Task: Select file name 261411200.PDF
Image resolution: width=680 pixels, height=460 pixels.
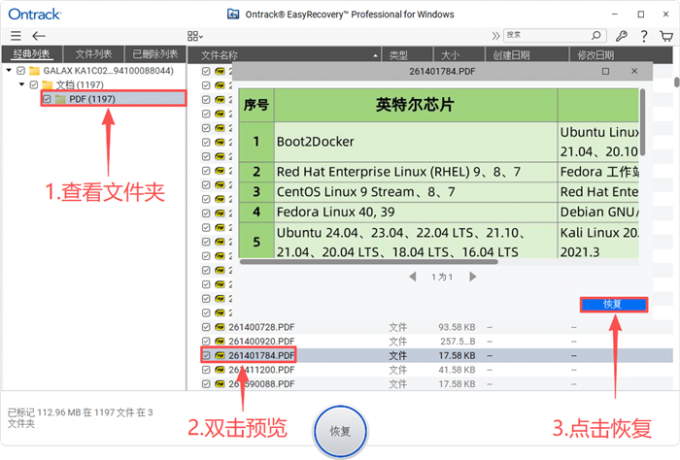Action: click(262, 370)
